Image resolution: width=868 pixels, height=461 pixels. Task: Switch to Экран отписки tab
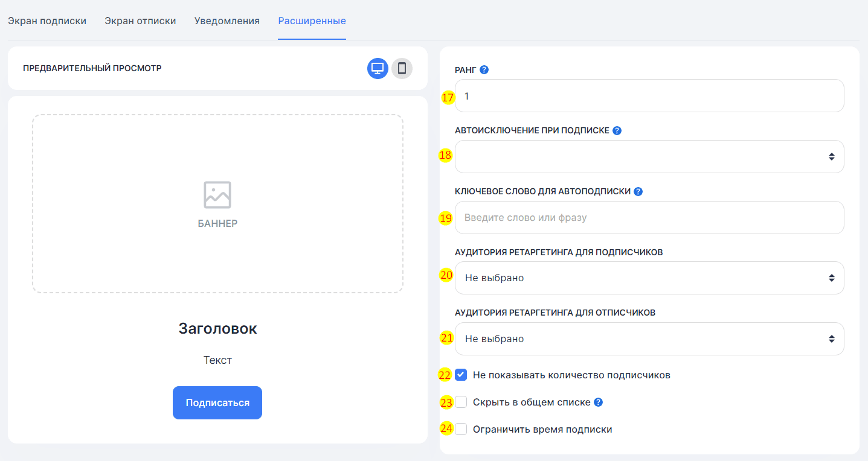pos(140,21)
